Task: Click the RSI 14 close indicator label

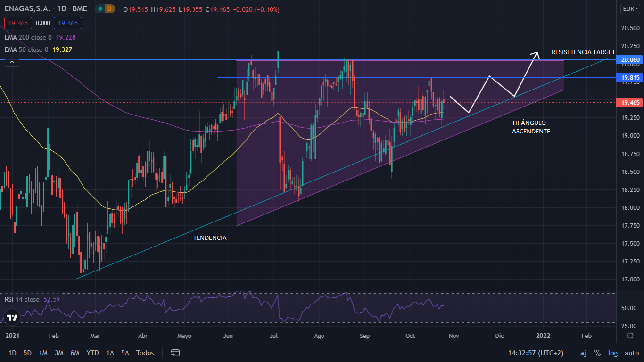Action: tap(22, 299)
